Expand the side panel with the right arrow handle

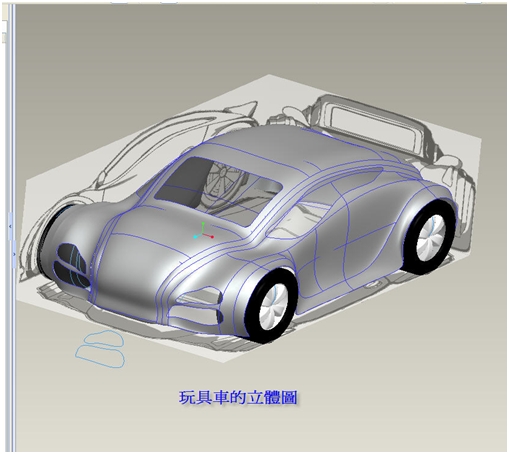click(13, 254)
